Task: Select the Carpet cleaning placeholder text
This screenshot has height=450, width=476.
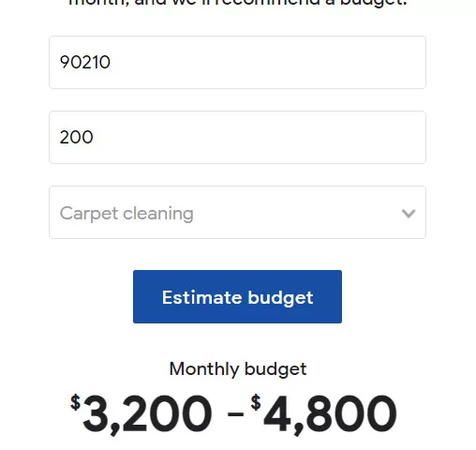Action: (x=126, y=214)
